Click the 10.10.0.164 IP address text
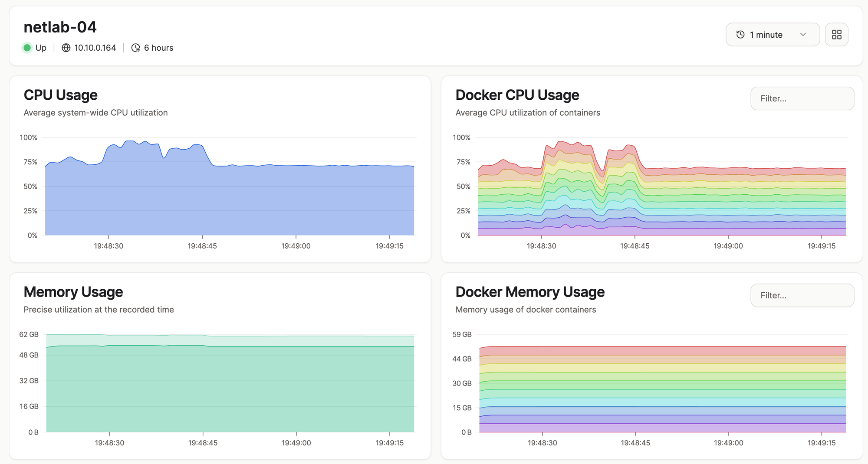This screenshot has height=464, width=868. [x=95, y=48]
